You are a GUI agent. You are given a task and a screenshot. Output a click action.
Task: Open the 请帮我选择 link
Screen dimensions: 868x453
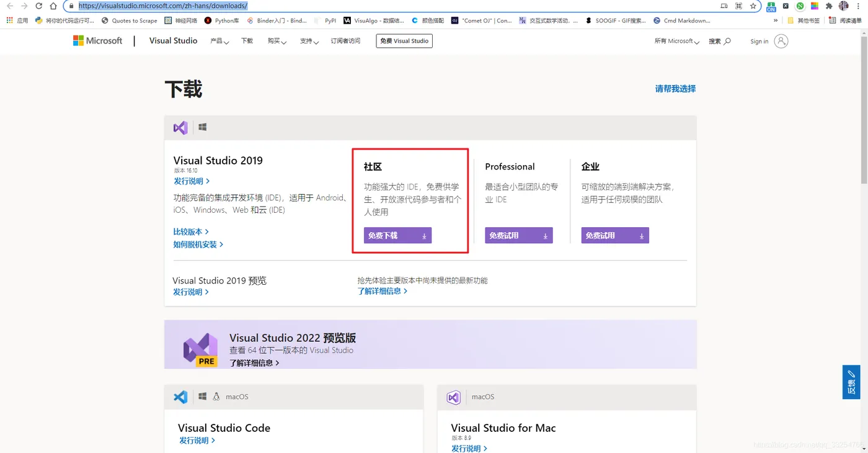pyautogui.click(x=675, y=89)
